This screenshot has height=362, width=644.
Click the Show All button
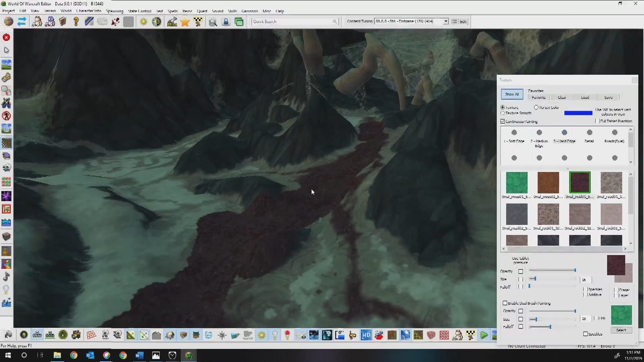coord(512,94)
